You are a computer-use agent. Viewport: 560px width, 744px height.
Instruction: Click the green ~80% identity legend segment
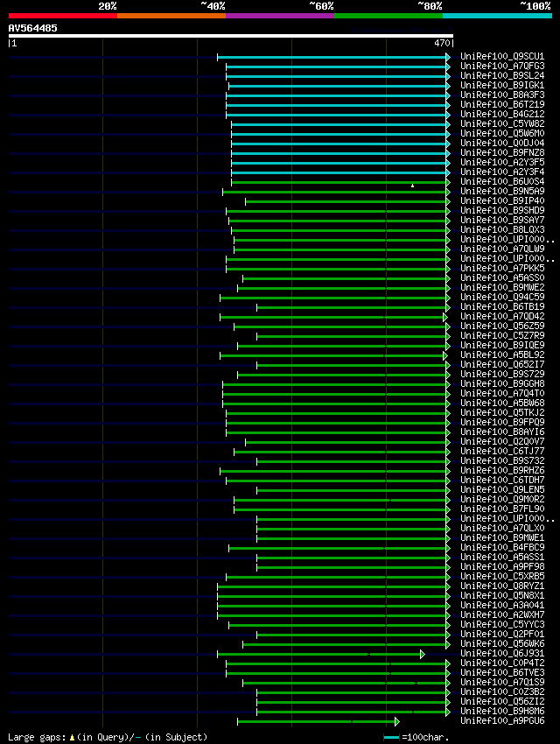[388, 16]
